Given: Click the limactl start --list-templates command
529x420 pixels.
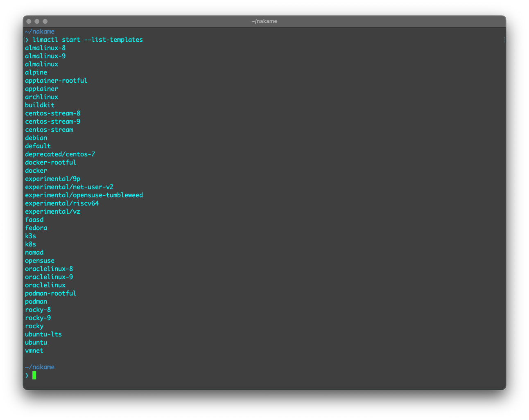Looking at the screenshot, I should pyautogui.click(x=87, y=40).
